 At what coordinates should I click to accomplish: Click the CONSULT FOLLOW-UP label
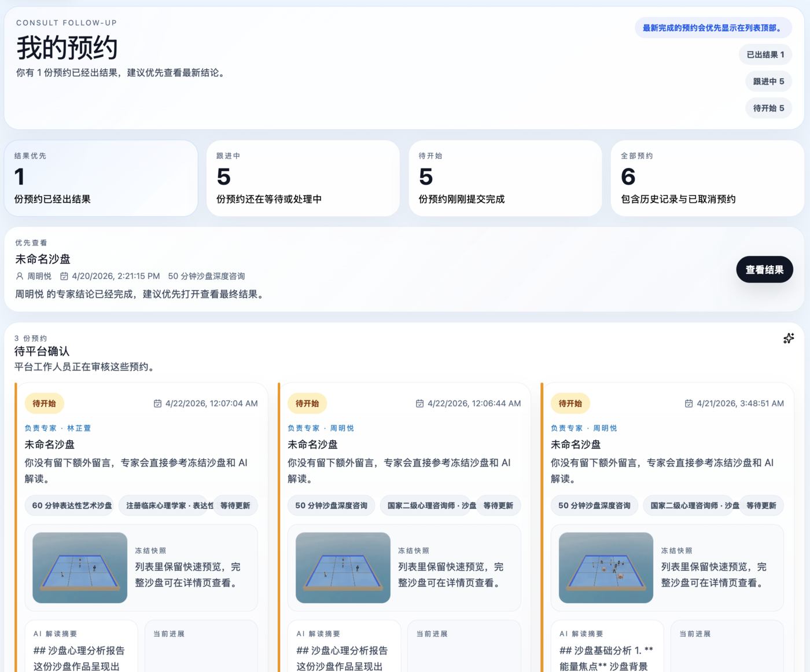(x=67, y=23)
